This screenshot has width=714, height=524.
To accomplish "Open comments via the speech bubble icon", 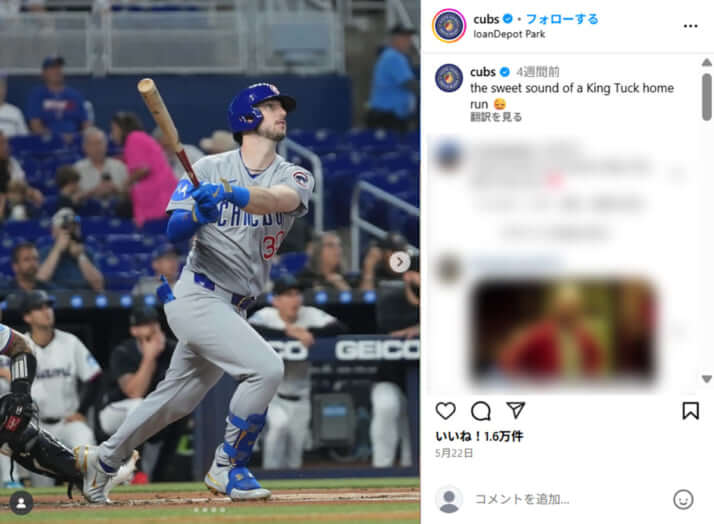I will (x=480, y=411).
